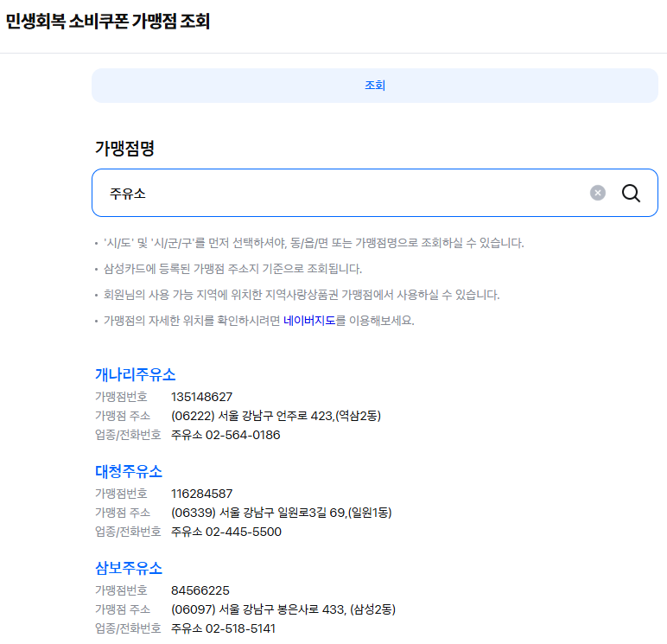The height and width of the screenshot is (644, 667).
Task: Open the 네이버지도 link
Action: pyautogui.click(x=309, y=320)
